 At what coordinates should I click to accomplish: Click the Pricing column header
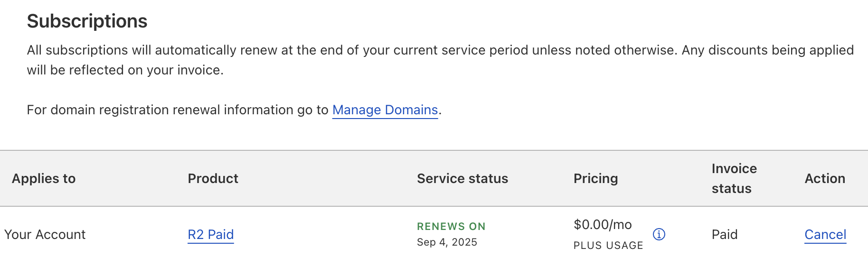pyautogui.click(x=596, y=179)
